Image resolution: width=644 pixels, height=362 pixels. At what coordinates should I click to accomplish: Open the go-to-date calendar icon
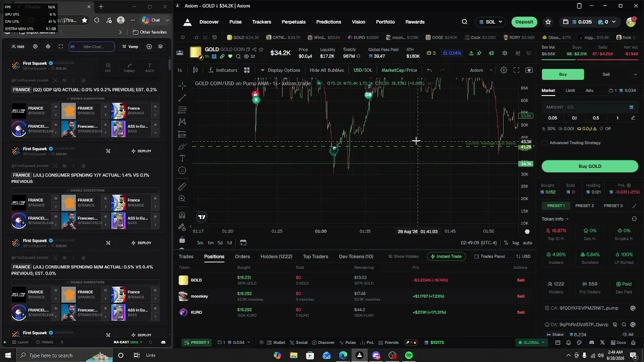pos(243,243)
